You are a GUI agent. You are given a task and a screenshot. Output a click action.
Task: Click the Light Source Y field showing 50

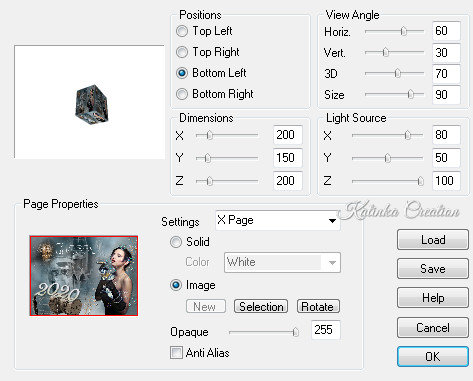pos(446,158)
